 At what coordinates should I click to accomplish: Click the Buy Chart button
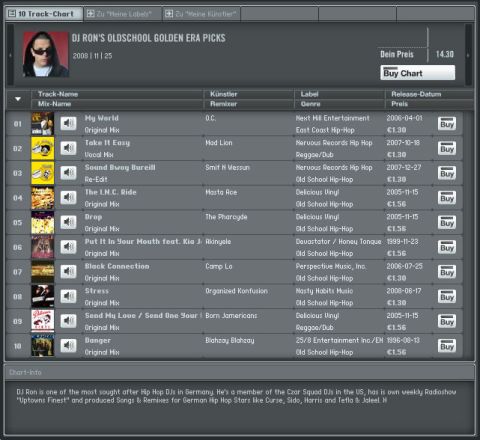418,73
